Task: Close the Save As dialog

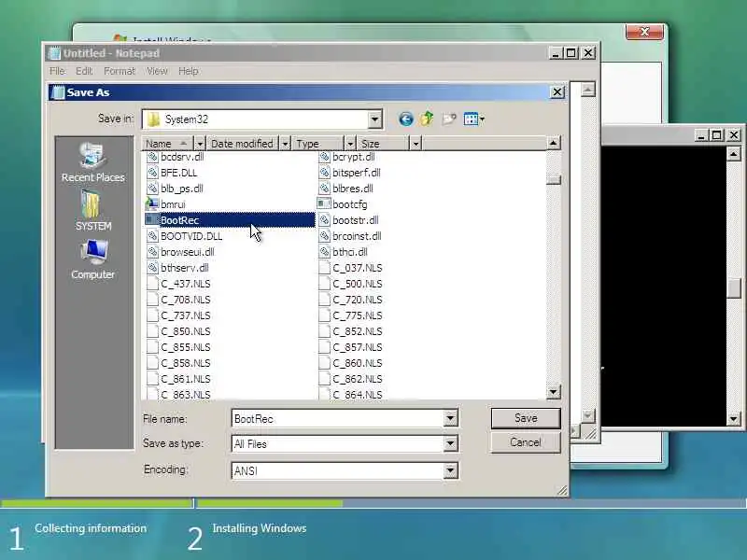Action: (x=557, y=91)
